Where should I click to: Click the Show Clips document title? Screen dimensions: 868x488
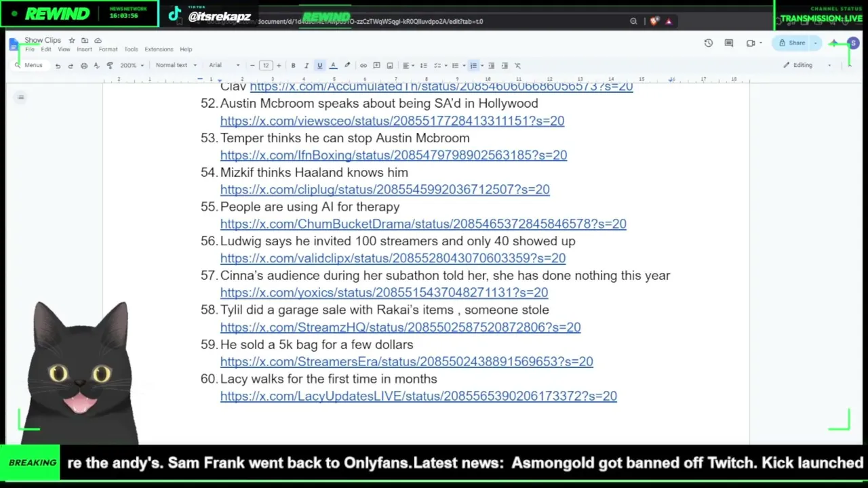click(43, 41)
